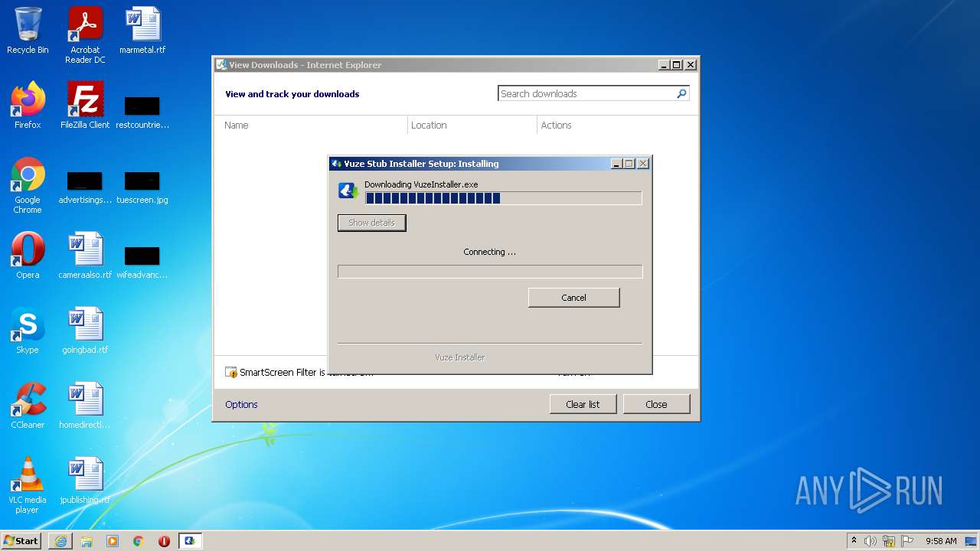980x551 pixels.
Task: Open VLC media player shortcut
Action: [28, 485]
